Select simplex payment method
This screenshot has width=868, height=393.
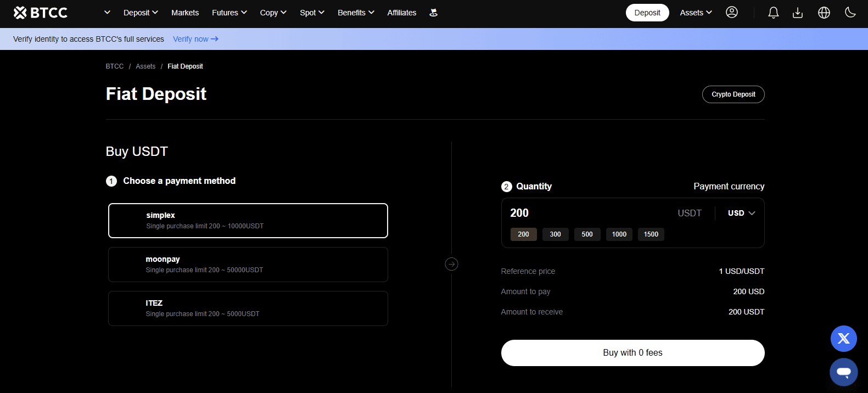pyautogui.click(x=248, y=221)
